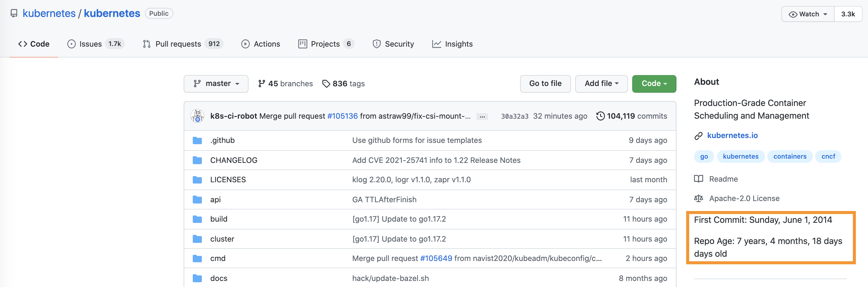Go to the Actions tab
Viewport: 868px width, 287px height.
[x=260, y=44]
